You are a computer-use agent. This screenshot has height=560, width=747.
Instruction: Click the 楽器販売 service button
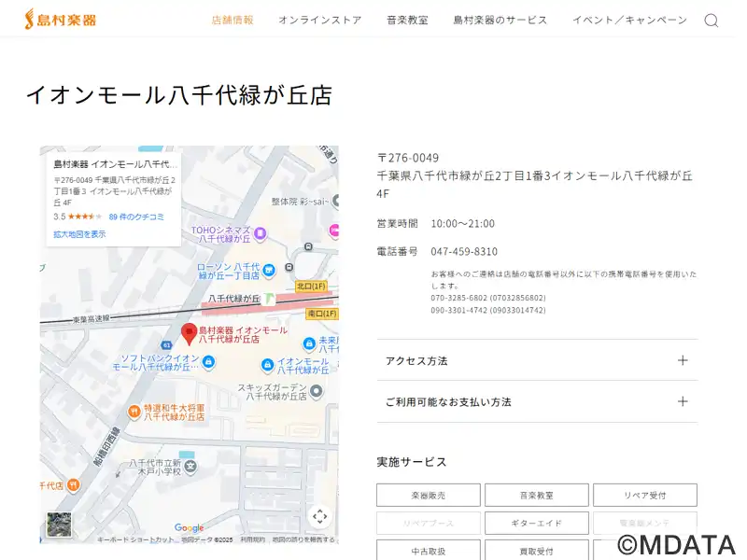[429, 495]
